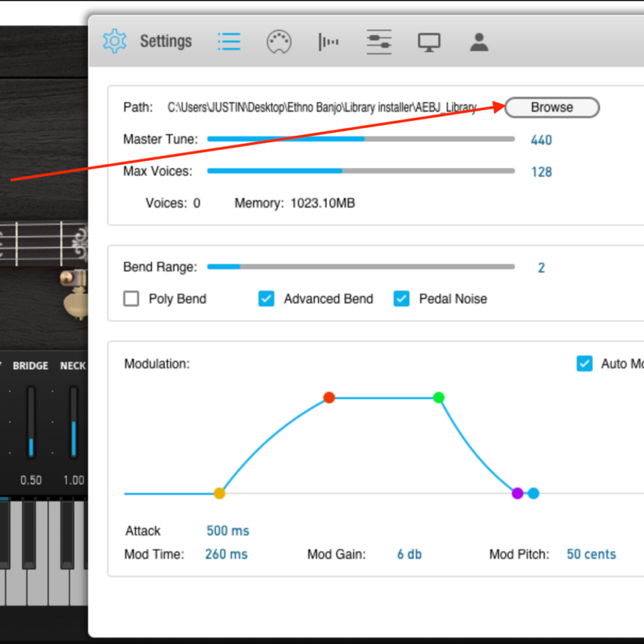
Task: Click the Bend Range slider
Action: (361, 267)
